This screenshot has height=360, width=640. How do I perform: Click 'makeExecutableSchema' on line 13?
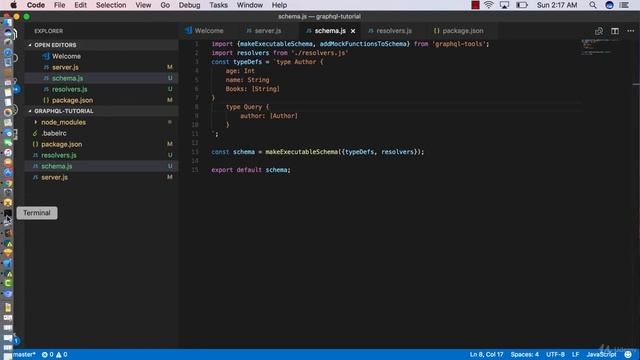(302, 152)
